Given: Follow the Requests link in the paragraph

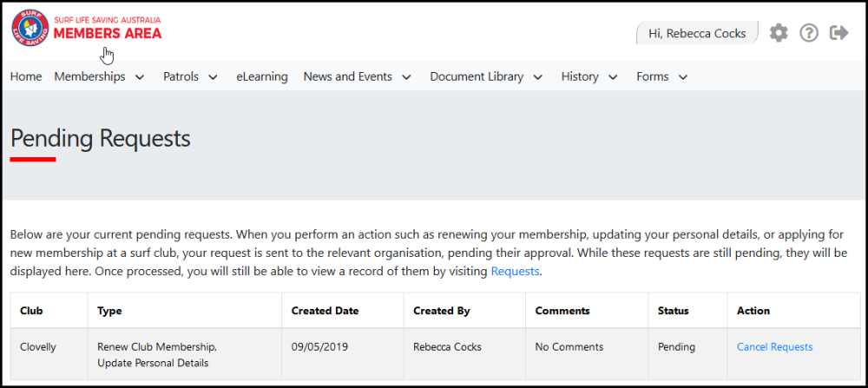Looking at the screenshot, I should (515, 271).
